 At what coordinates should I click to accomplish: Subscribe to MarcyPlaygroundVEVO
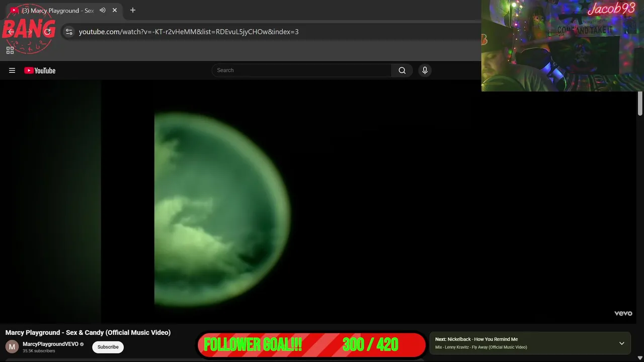(x=108, y=347)
